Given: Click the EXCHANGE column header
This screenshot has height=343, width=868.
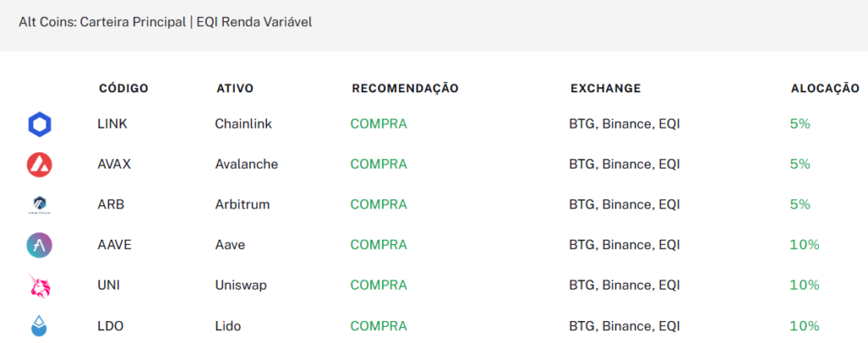Looking at the screenshot, I should [x=605, y=89].
